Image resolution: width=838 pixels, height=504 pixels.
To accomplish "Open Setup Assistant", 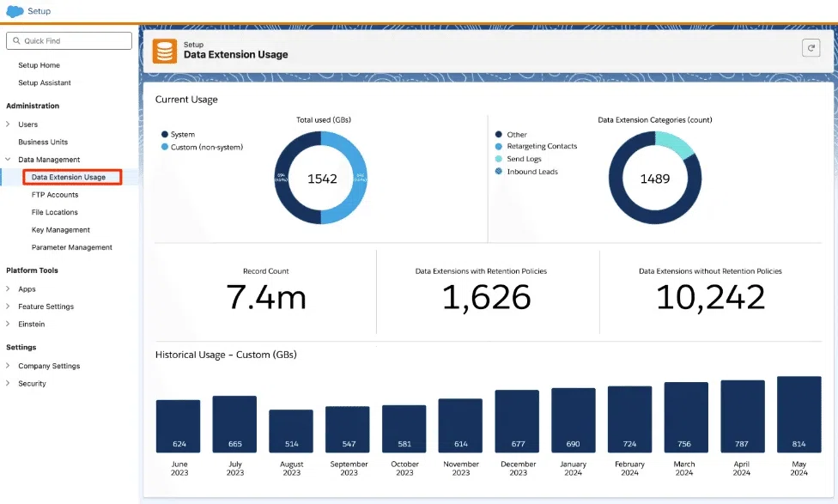I will coord(45,82).
